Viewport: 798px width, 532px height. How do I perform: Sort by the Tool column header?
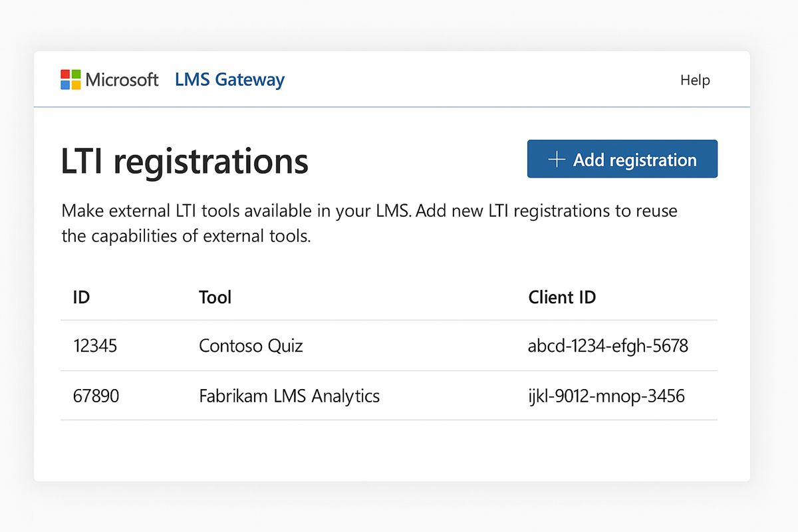215,297
